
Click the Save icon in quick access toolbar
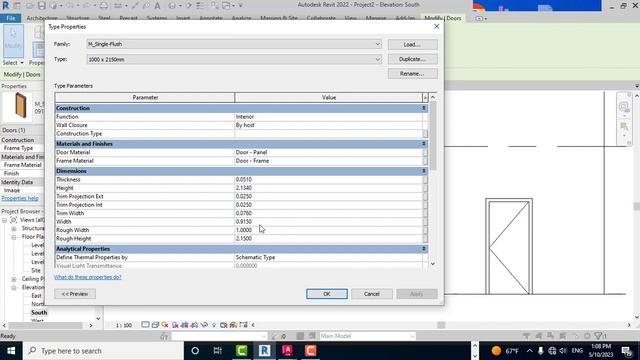[41, 6]
